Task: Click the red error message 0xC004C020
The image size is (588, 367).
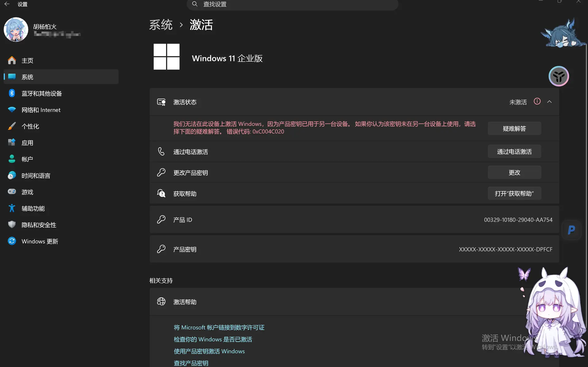Action: click(x=325, y=128)
